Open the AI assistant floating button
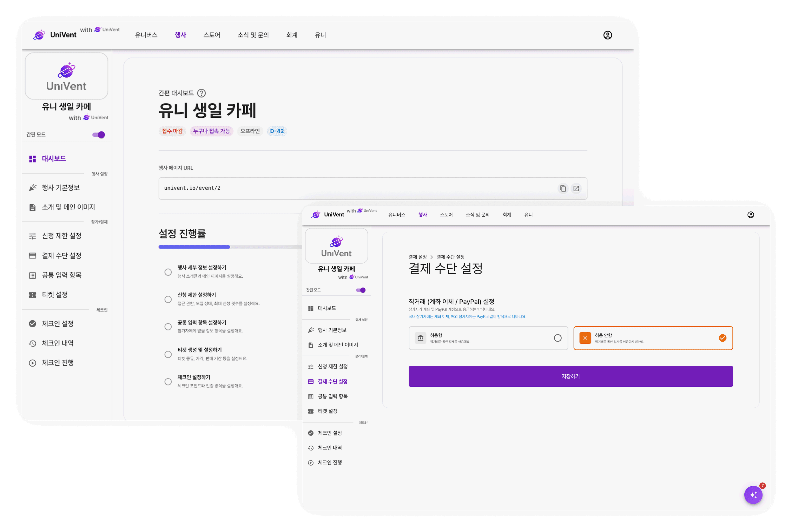The width and height of the screenshot is (792, 532). (753, 495)
